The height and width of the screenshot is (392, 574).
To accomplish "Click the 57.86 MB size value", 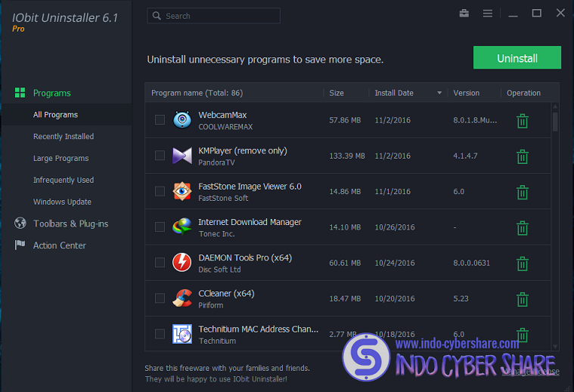I will (x=345, y=120).
